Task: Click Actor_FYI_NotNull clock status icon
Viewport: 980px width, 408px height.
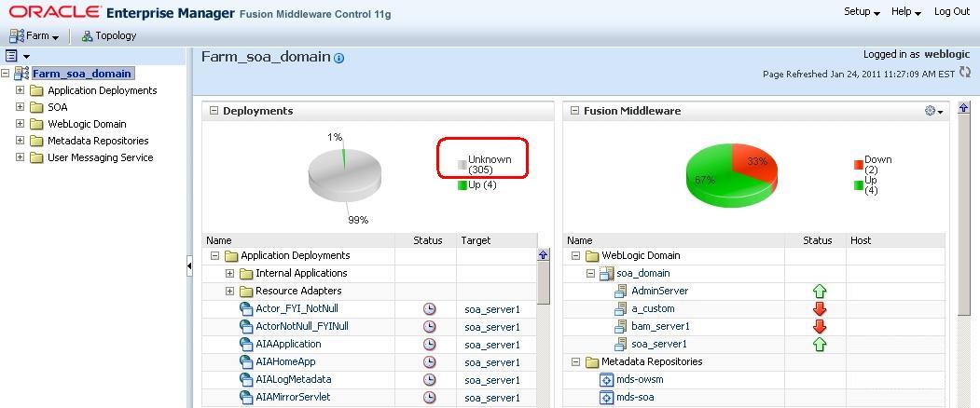Action: (x=429, y=308)
